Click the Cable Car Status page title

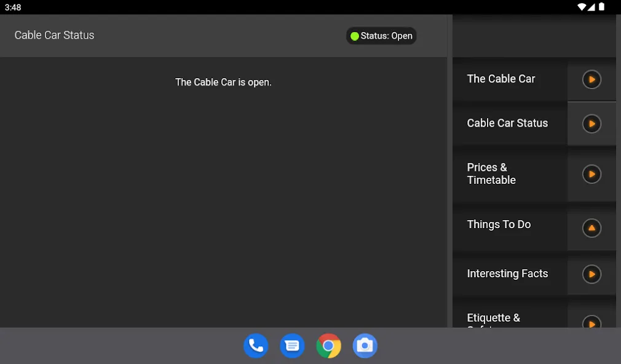pyautogui.click(x=54, y=35)
